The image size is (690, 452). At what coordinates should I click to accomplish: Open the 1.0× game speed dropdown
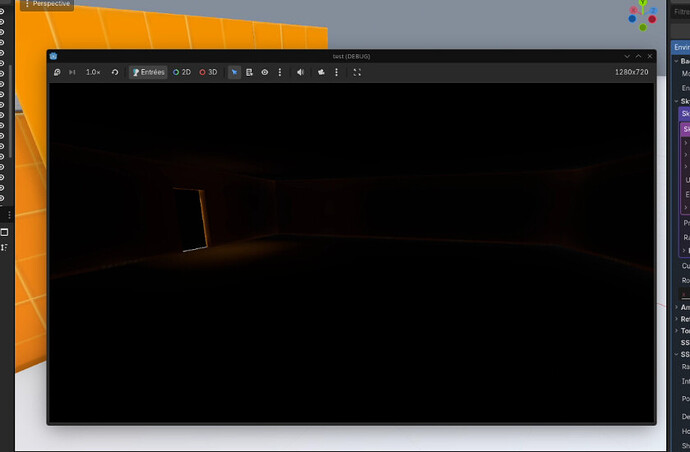(92, 72)
